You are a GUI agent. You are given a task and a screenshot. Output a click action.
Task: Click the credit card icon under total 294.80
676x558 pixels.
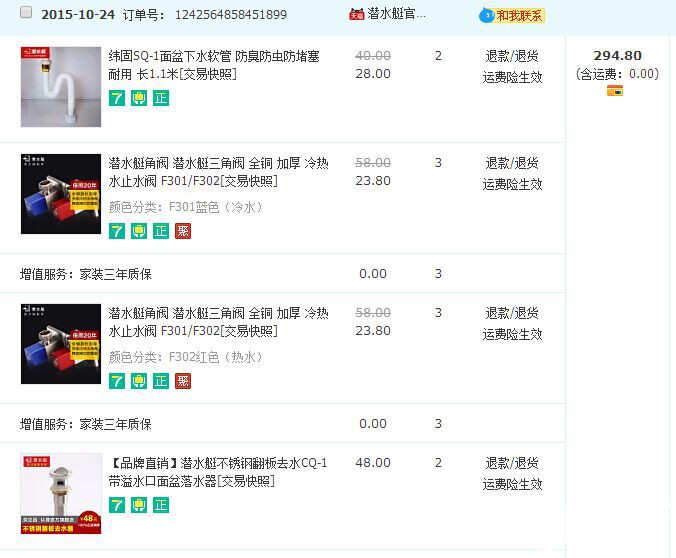pyautogui.click(x=615, y=91)
